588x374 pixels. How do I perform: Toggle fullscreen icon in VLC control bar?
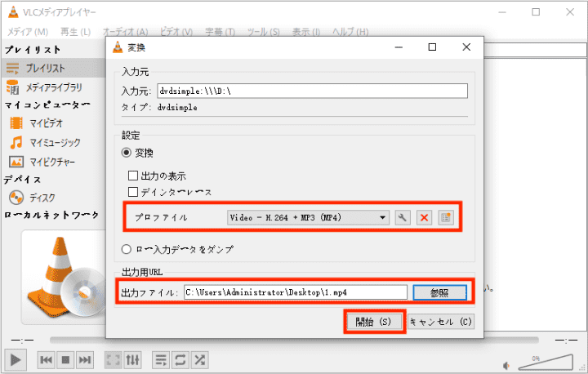pyautogui.click(x=114, y=360)
